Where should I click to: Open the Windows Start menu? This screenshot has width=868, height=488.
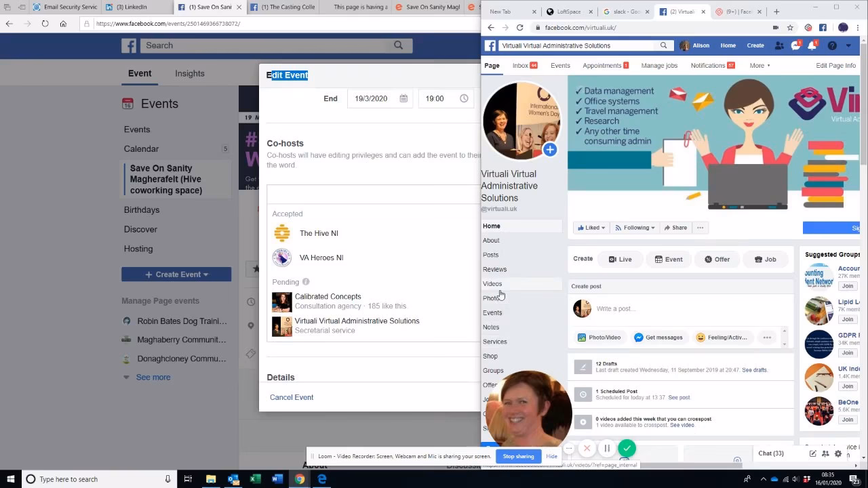[11, 479]
